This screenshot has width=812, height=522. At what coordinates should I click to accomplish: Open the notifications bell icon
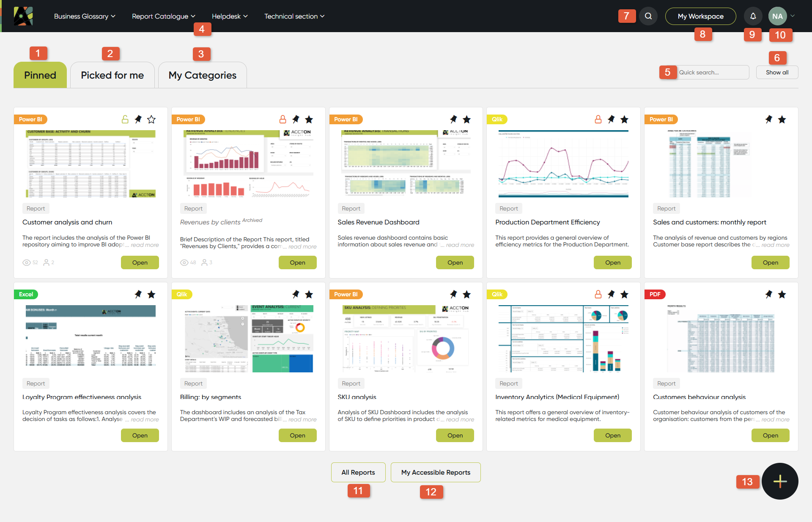(x=753, y=16)
